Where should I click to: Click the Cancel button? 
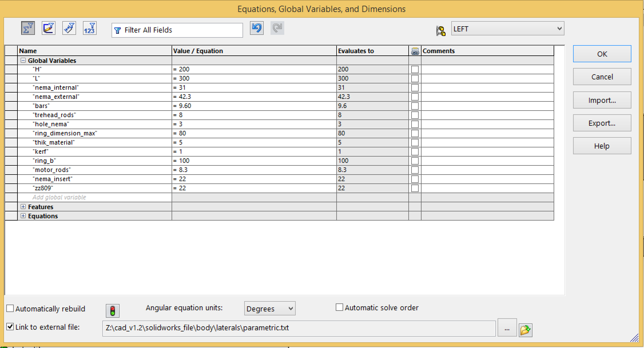[x=602, y=77]
